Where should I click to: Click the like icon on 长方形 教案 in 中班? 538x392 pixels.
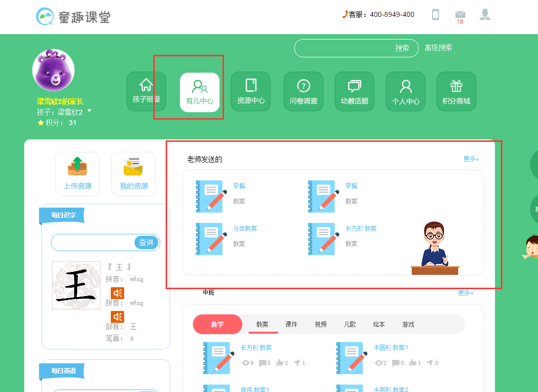(x=280, y=363)
